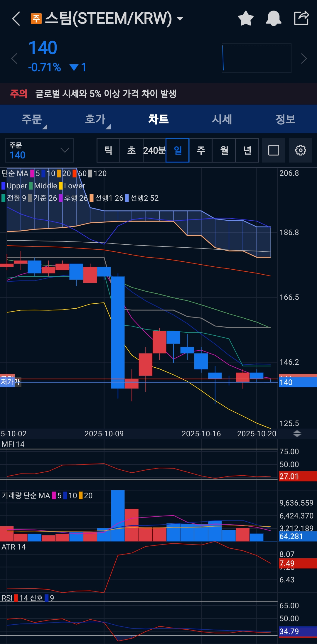Tap the MFI 14 indicator label

pyautogui.click(x=13, y=444)
